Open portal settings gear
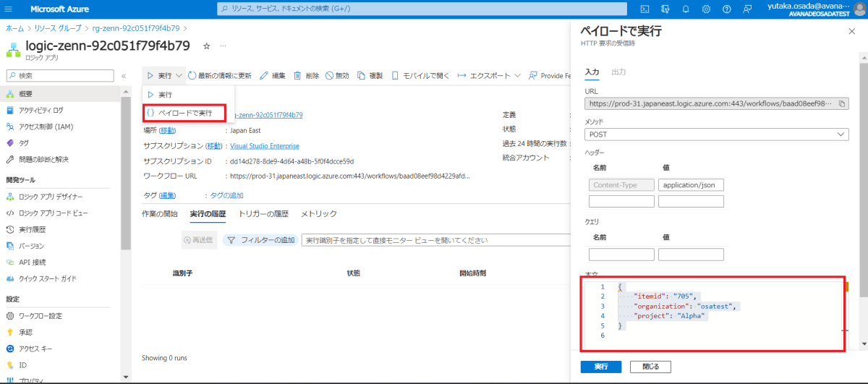Screen dimensions: 868x384 click(706, 9)
